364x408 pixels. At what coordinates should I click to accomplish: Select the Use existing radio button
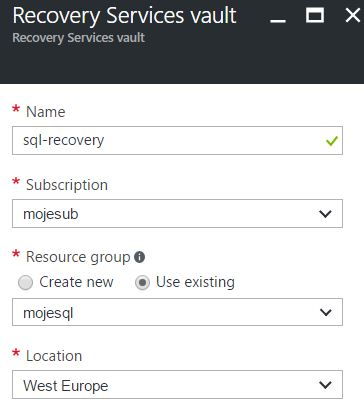[142, 283]
